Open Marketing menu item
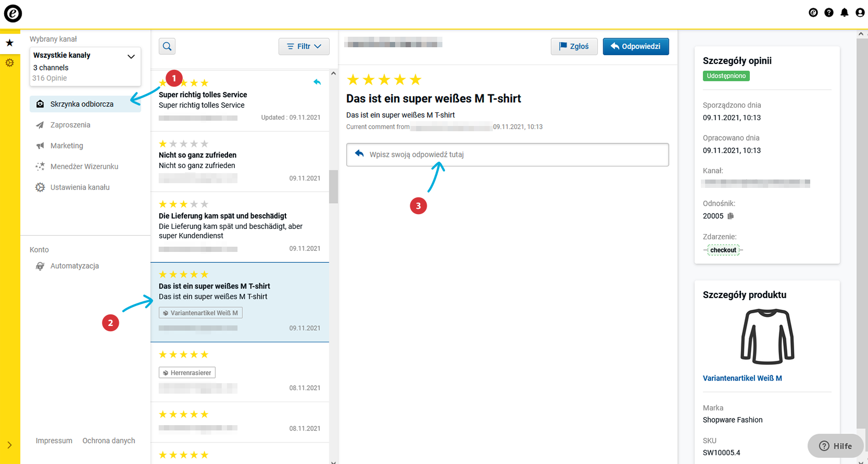 point(67,145)
